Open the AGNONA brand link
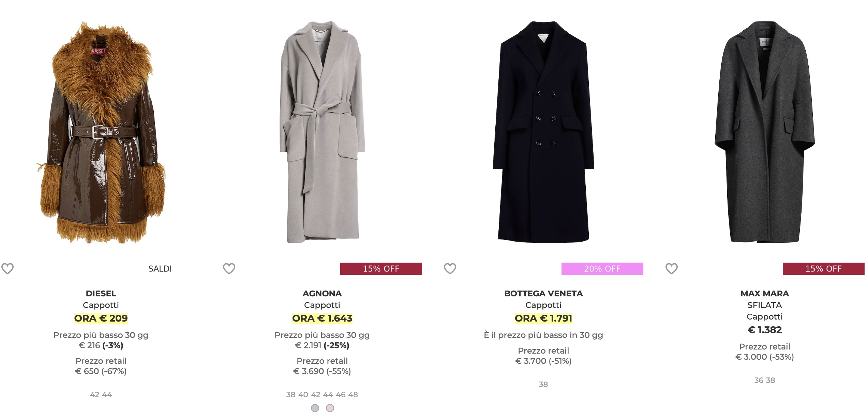The height and width of the screenshot is (419, 868). [322, 293]
